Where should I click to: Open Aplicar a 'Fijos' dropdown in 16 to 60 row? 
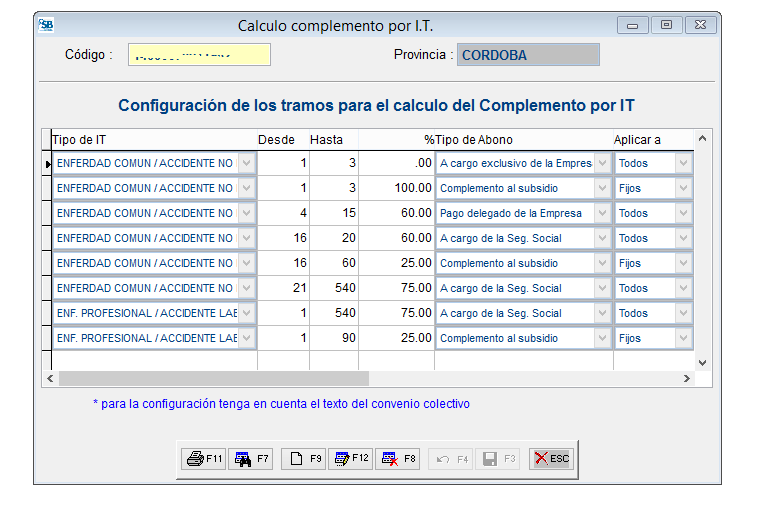click(x=683, y=263)
